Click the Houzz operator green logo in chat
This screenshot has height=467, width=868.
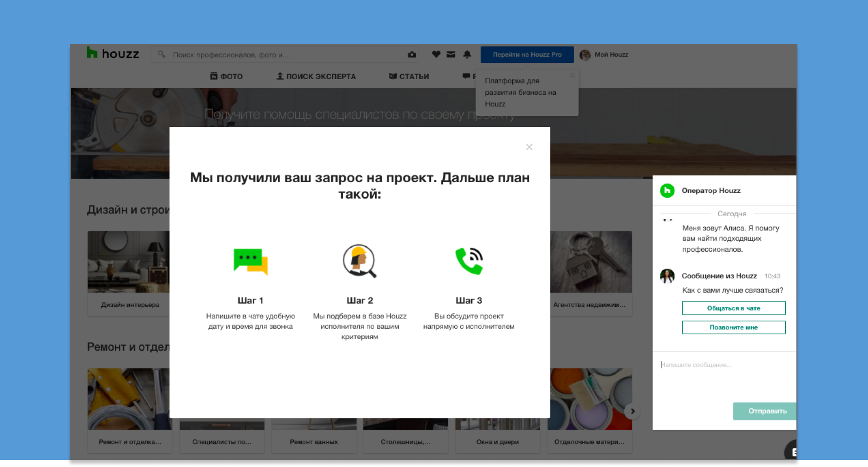[667, 191]
